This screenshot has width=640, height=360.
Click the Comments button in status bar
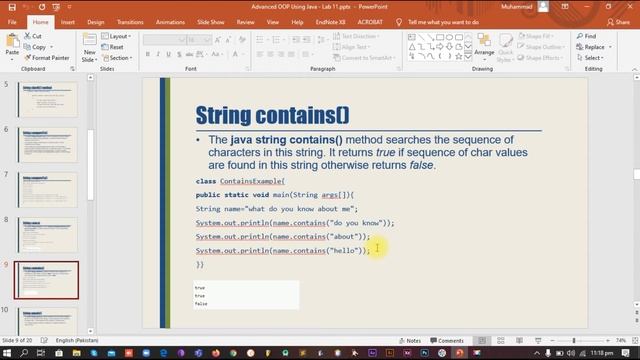(x=447, y=340)
